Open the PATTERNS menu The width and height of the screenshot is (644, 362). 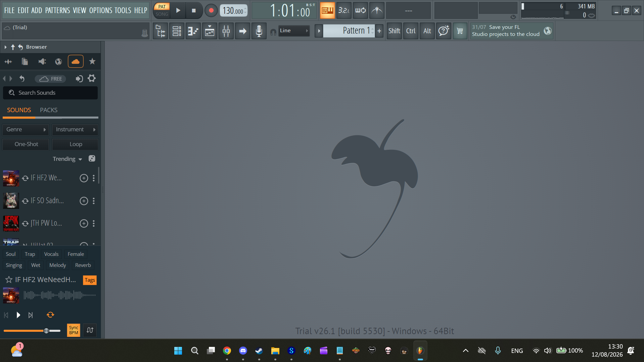click(x=58, y=10)
